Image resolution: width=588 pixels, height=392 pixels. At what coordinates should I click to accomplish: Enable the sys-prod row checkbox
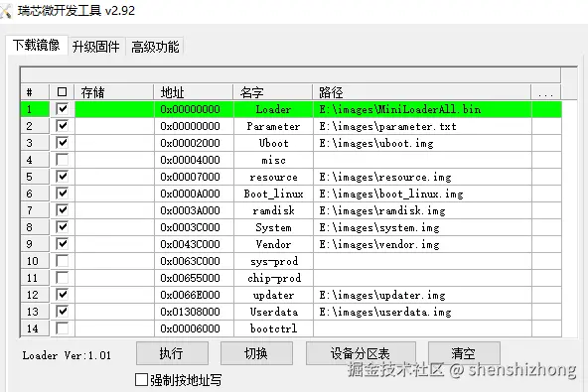coord(62,261)
